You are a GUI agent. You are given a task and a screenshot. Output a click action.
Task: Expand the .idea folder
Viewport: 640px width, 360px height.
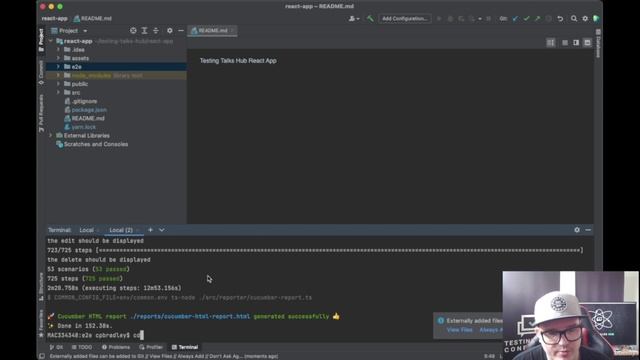click(x=58, y=50)
